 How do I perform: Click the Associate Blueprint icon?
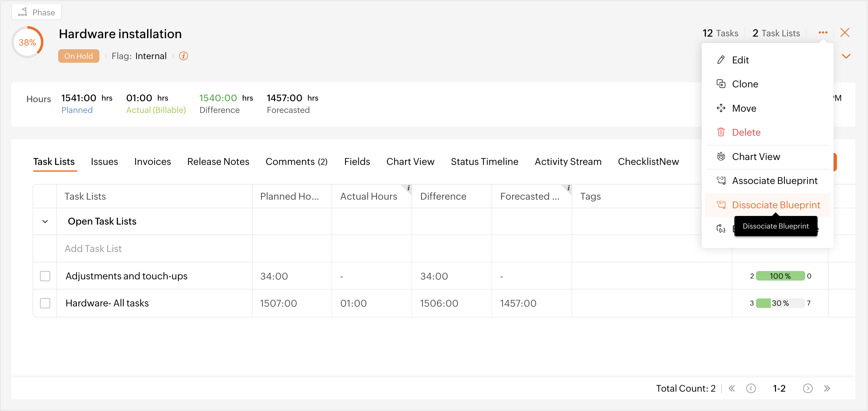pyautogui.click(x=721, y=181)
